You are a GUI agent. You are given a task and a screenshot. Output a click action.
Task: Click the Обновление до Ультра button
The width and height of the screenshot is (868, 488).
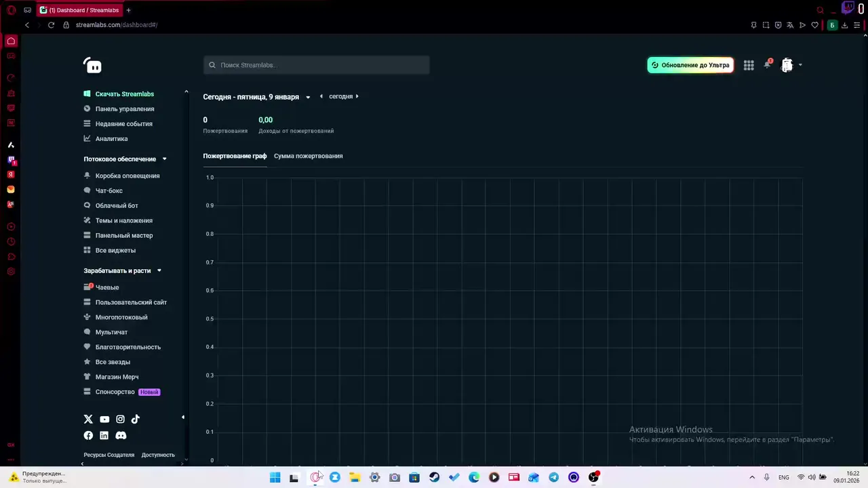coord(690,65)
